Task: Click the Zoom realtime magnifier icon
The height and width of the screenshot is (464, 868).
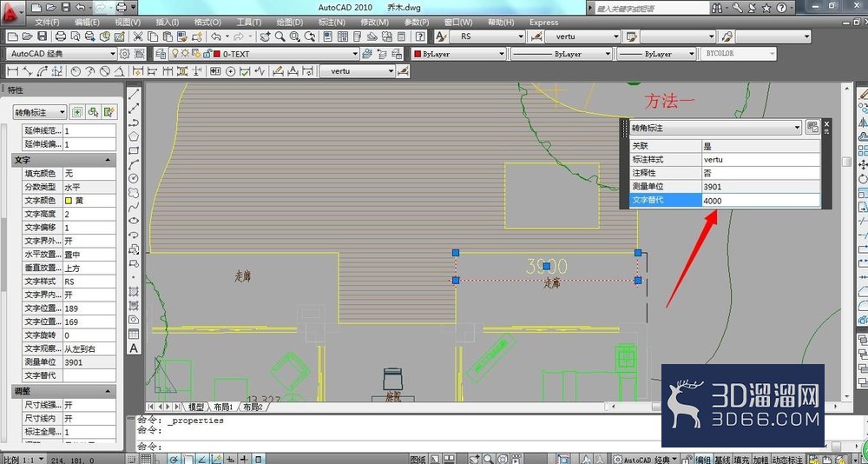Action: (x=280, y=36)
